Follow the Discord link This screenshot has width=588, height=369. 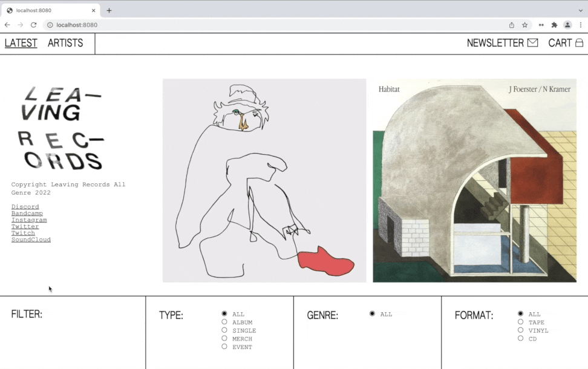(x=25, y=207)
